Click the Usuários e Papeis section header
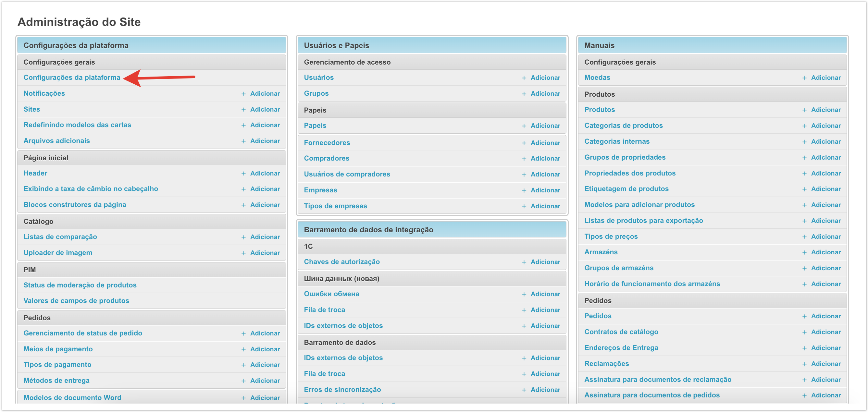Viewport: 868px width, 412px height. tap(336, 45)
